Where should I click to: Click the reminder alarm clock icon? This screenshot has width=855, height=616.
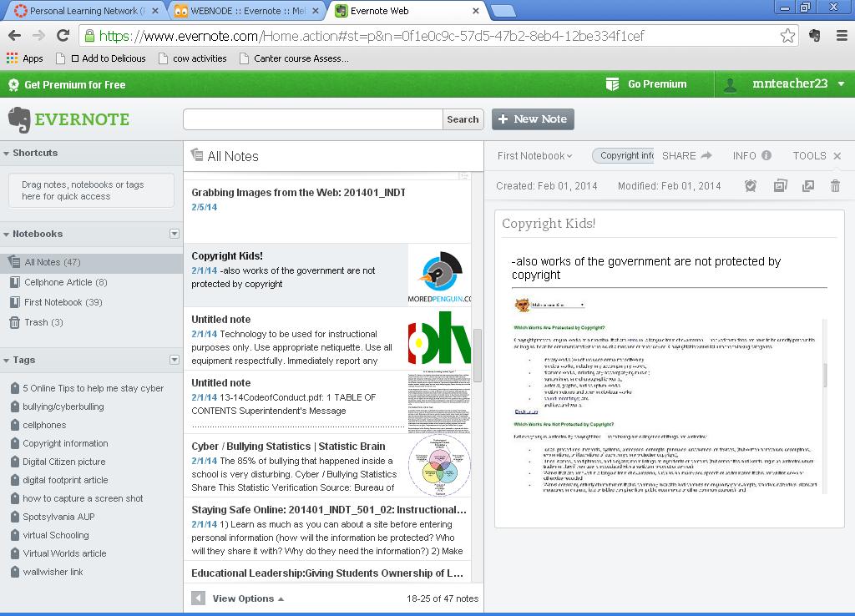751,186
